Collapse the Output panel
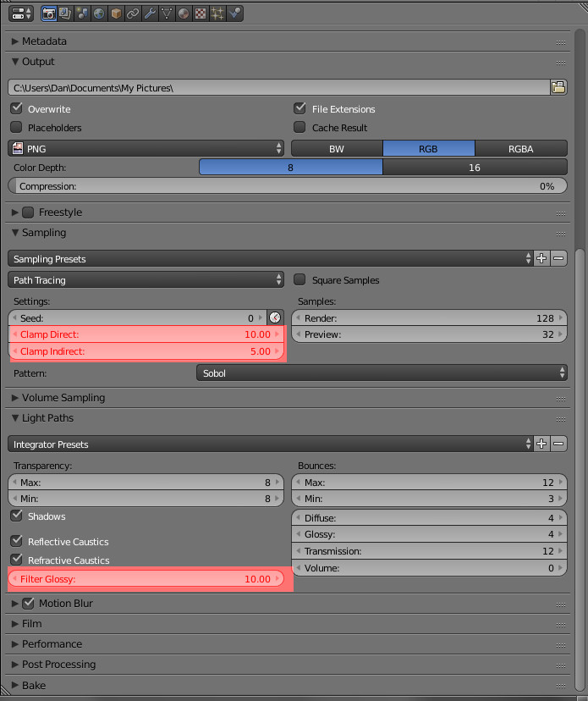The width and height of the screenshot is (588, 701). [x=14, y=62]
